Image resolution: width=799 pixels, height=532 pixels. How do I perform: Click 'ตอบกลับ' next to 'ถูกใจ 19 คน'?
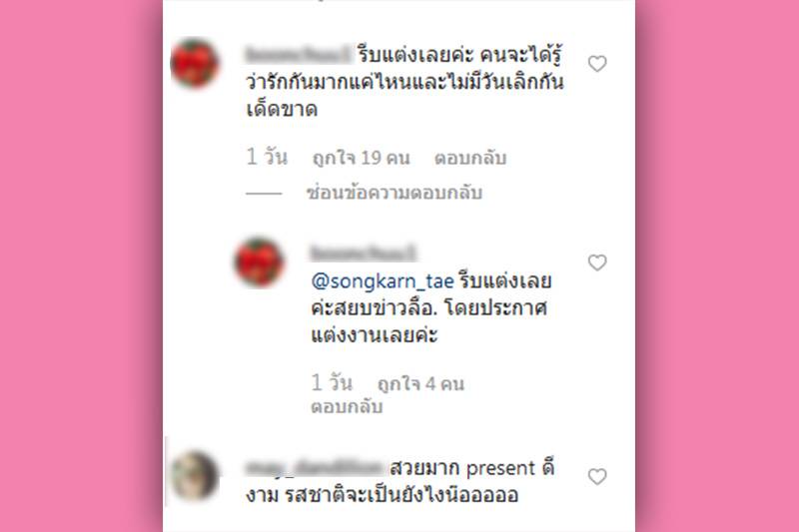coord(469,158)
